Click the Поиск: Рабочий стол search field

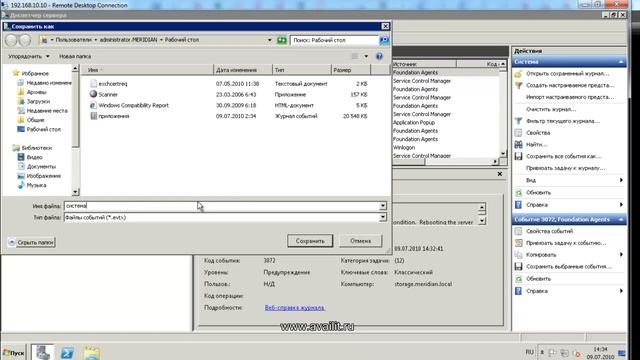335,40
